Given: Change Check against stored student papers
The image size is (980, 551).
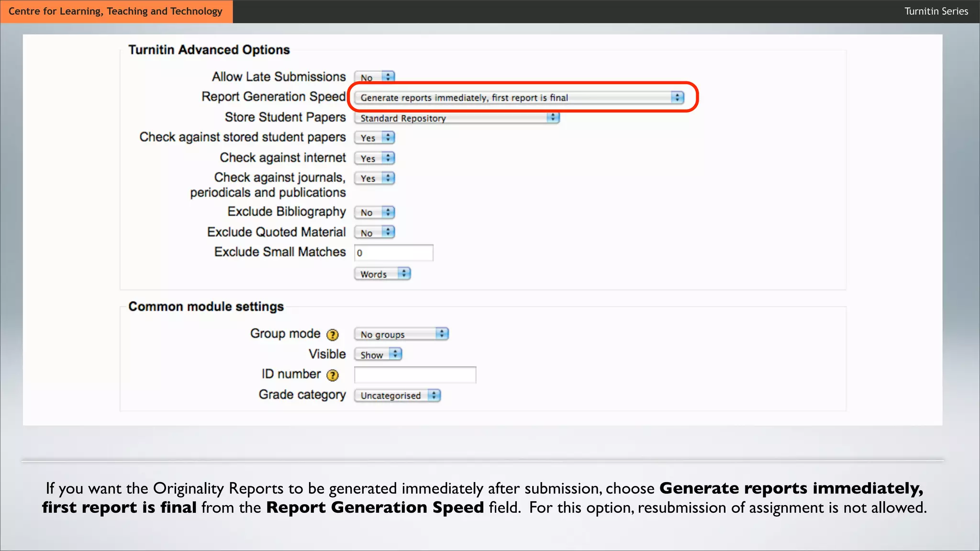Looking at the screenshot, I should pyautogui.click(x=374, y=138).
